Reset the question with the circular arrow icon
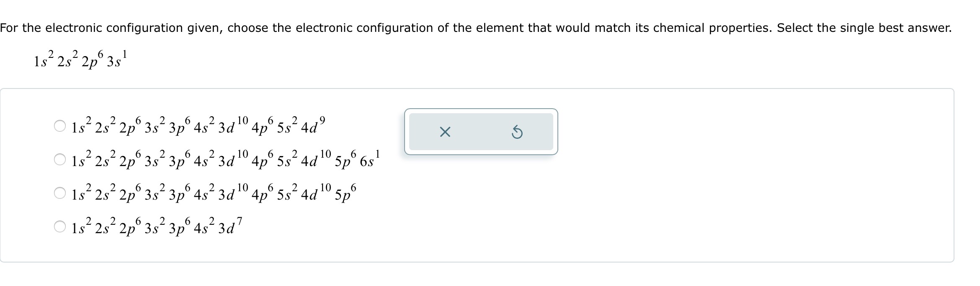Image resolution: width=980 pixels, height=286 pixels. (x=518, y=132)
